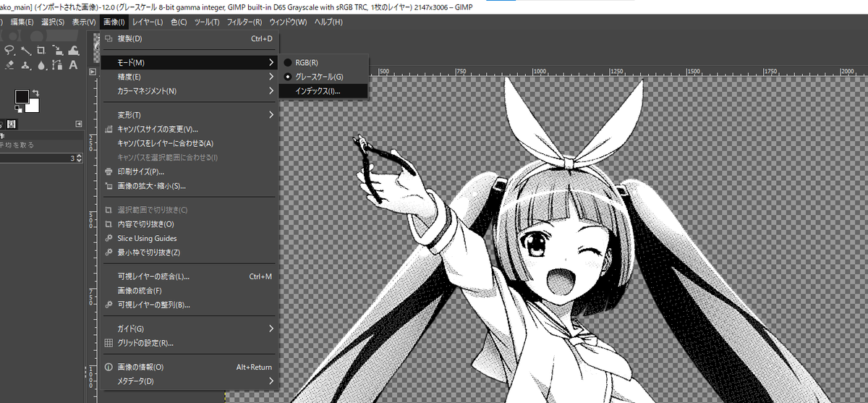Screen dimensions: 868x403
Task: Choose 最小枠で切り抜き(Z)
Action: [188, 253]
